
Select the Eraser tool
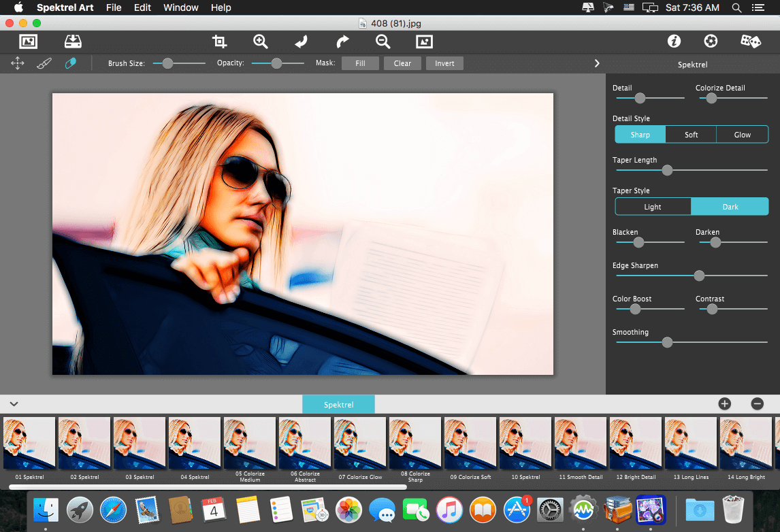[x=71, y=63]
